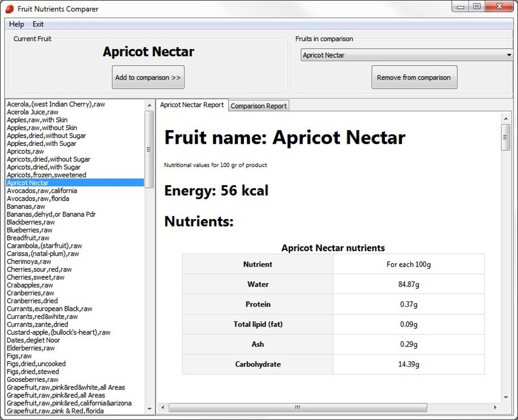Select Gooseberries,raw
Screen dimensions: 518x420
click(x=75, y=379)
